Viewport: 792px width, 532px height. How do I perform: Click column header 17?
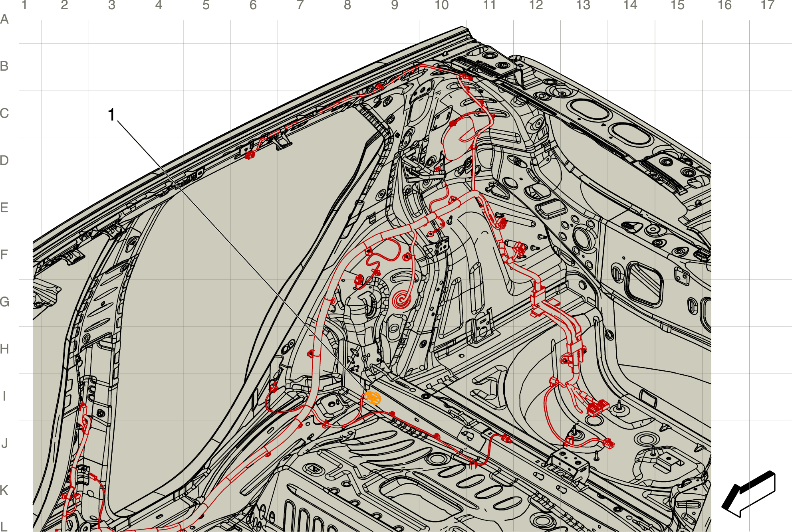tap(767, 5)
